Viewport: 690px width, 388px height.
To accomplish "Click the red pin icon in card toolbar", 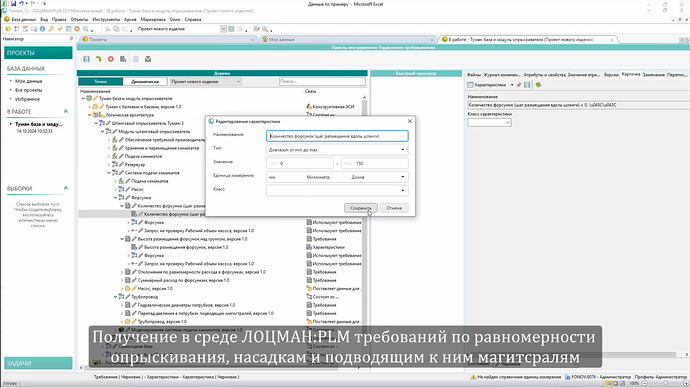I will (x=519, y=84).
